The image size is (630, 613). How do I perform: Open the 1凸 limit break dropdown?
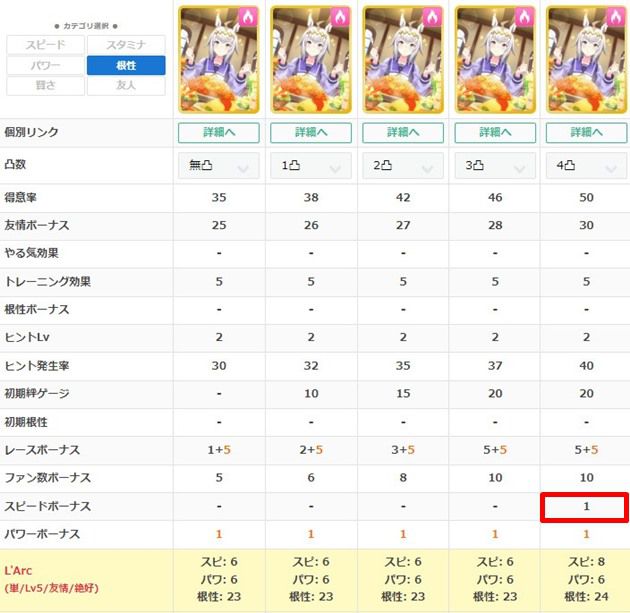(311, 166)
